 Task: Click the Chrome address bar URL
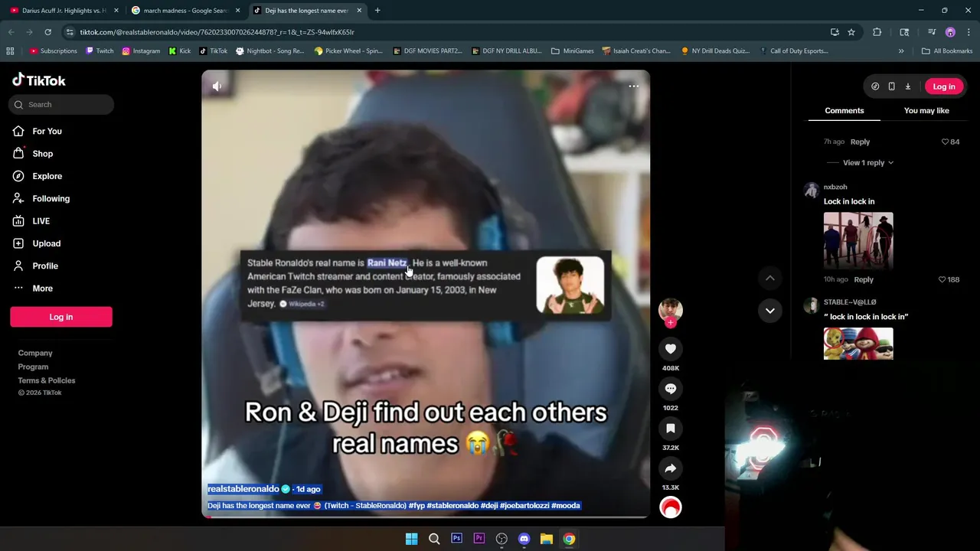217,32
